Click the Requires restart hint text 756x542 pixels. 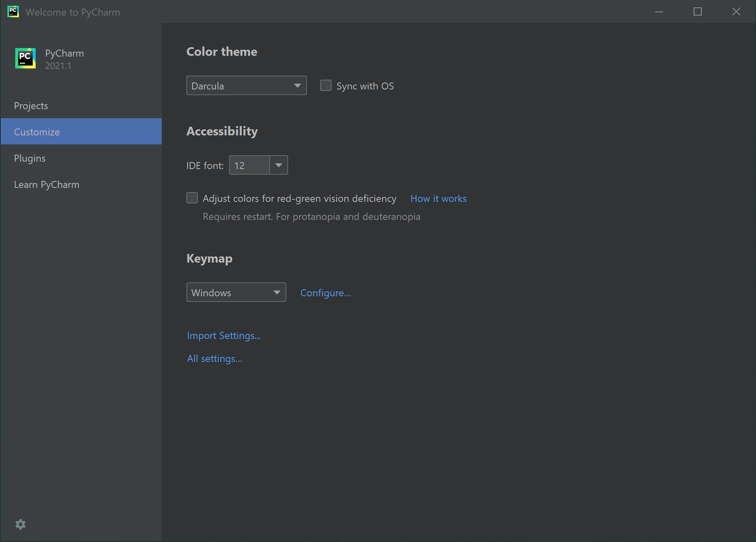pos(312,216)
